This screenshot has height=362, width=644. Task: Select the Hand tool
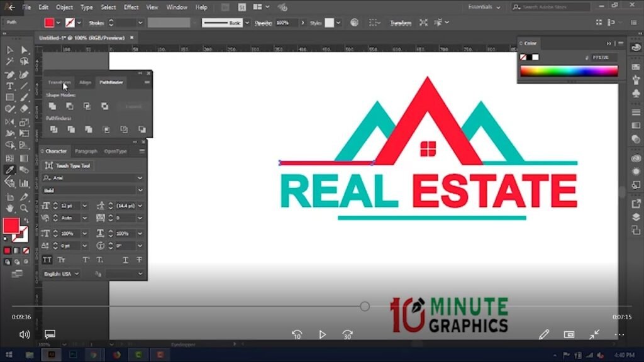coord(10,207)
